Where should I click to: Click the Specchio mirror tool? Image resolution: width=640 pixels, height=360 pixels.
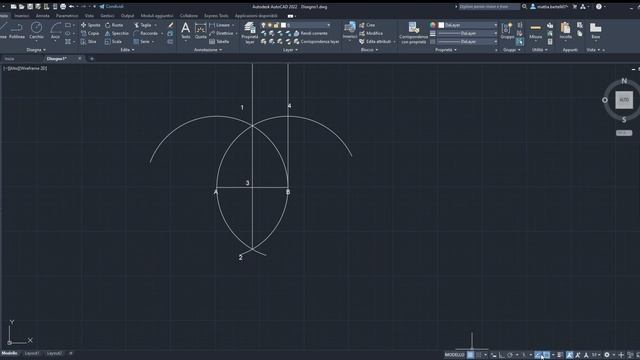click(117, 33)
